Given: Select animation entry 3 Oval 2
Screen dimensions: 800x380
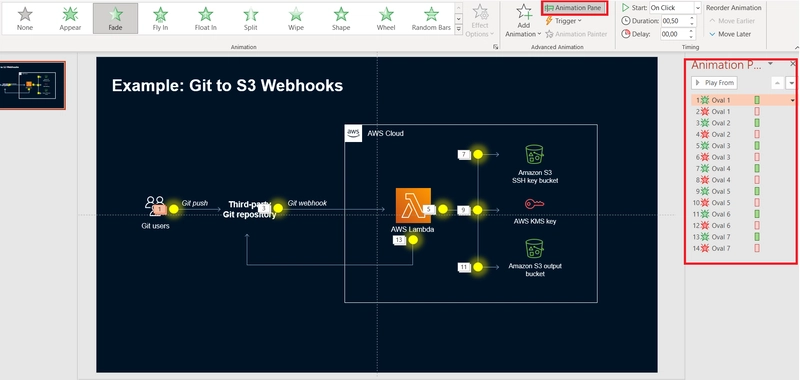Looking at the screenshot, I should [x=743, y=123].
